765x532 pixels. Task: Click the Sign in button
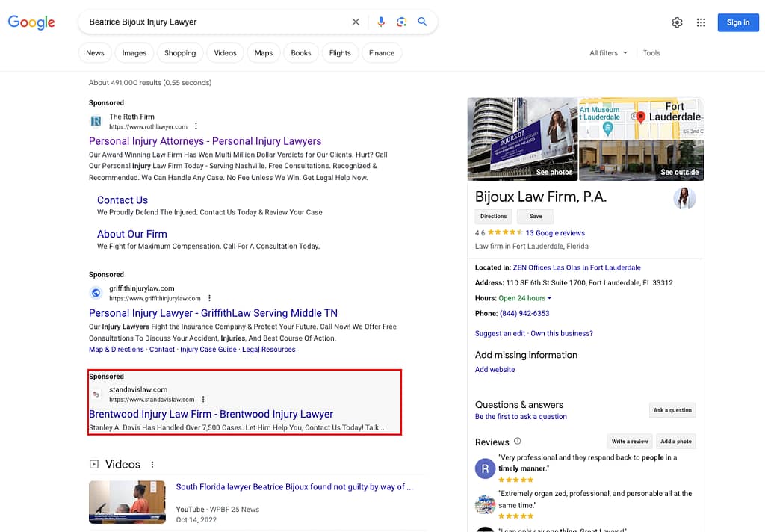click(x=738, y=22)
